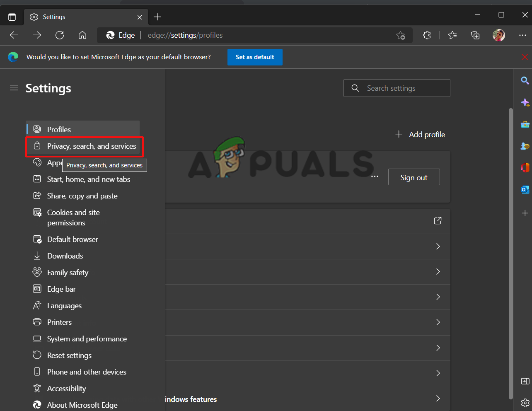
Task: Click Add profile
Action: point(420,134)
